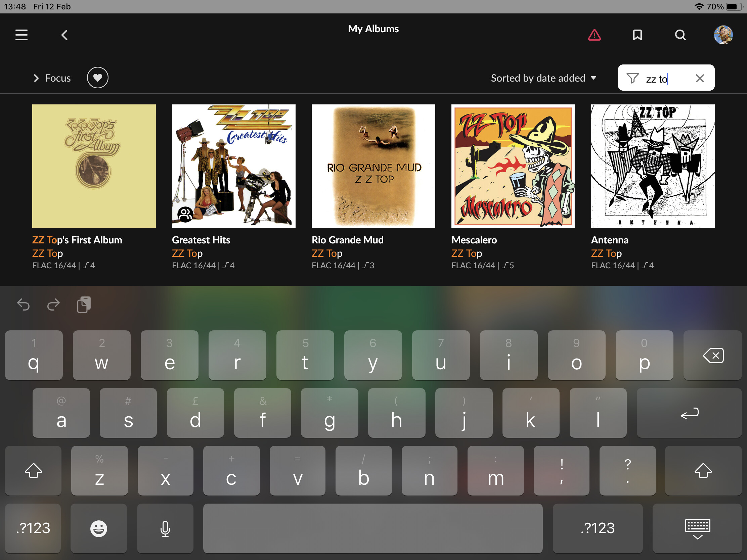Tap the p key
Screen dimensions: 747x560
point(644,356)
